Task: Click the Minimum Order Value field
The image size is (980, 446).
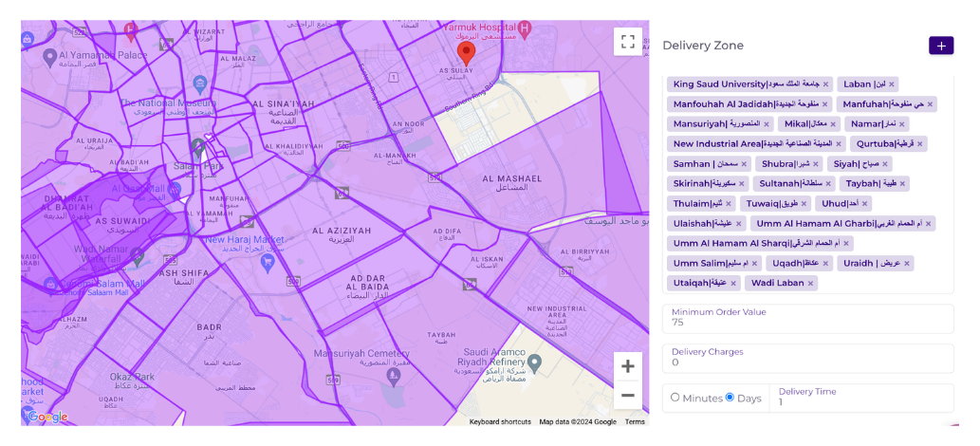Action: tap(807, 323)
